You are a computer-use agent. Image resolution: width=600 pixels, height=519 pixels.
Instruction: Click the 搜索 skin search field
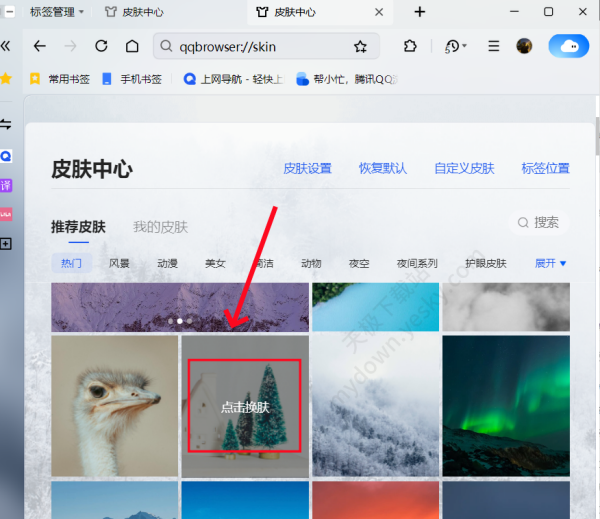tap(539, 222)
